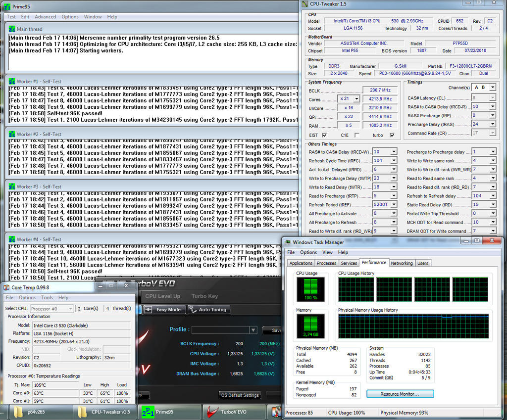Click the Memory usage gauge in Task Manager
The height and width of the screenshot is (420, 507).
tap(310, 327)
